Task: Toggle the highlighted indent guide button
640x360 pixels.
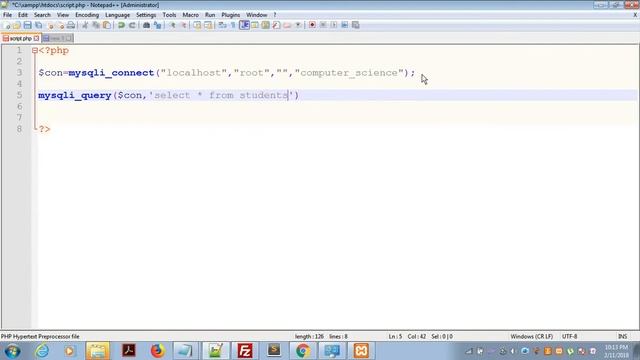Action: pyautogui.click(x=244, y=25)
